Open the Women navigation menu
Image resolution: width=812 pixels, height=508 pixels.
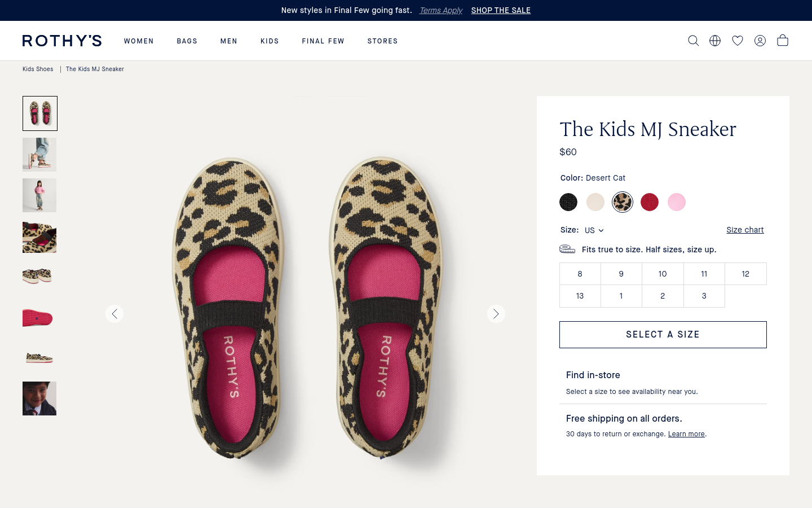(139, 41)
